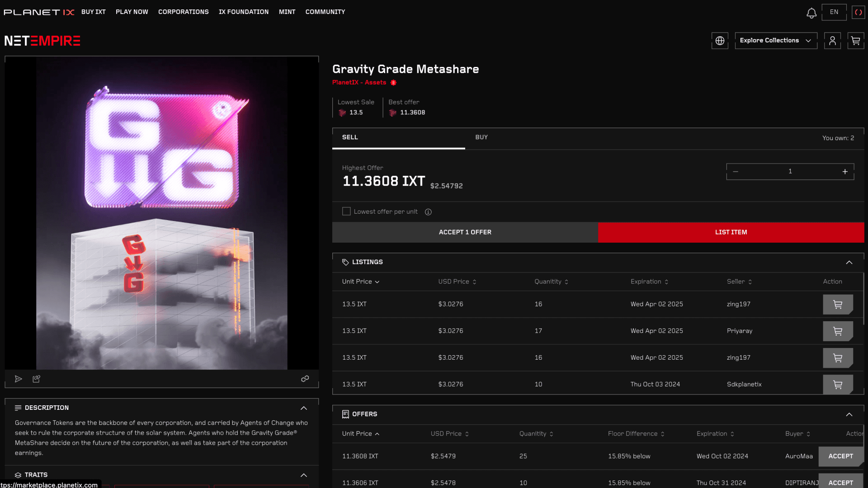Enable Lowest offer per unit checkbox
The image size is (868, 488).
346,211
